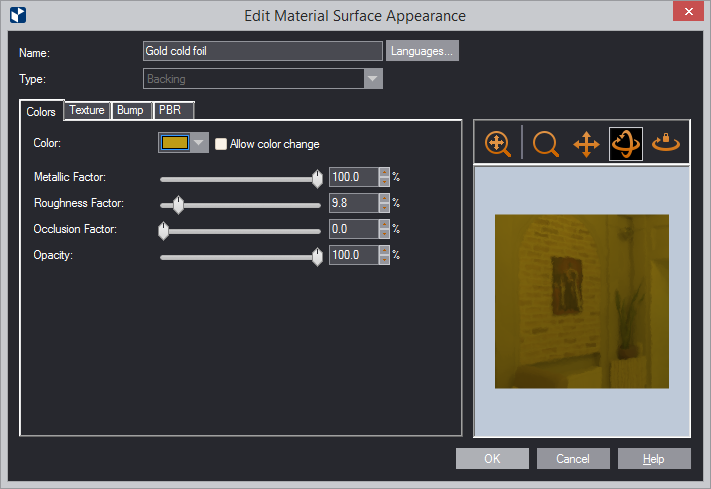Increase Roughness Factor with up spinner
This screenshot has height=489, width=711.
pyautogui.click(x=384, y=198)
